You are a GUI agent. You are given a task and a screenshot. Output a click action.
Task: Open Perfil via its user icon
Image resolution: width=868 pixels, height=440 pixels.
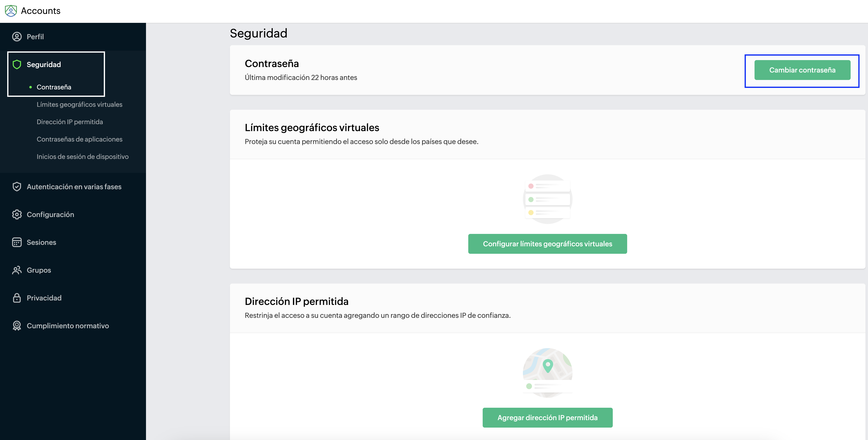point(17,37)
